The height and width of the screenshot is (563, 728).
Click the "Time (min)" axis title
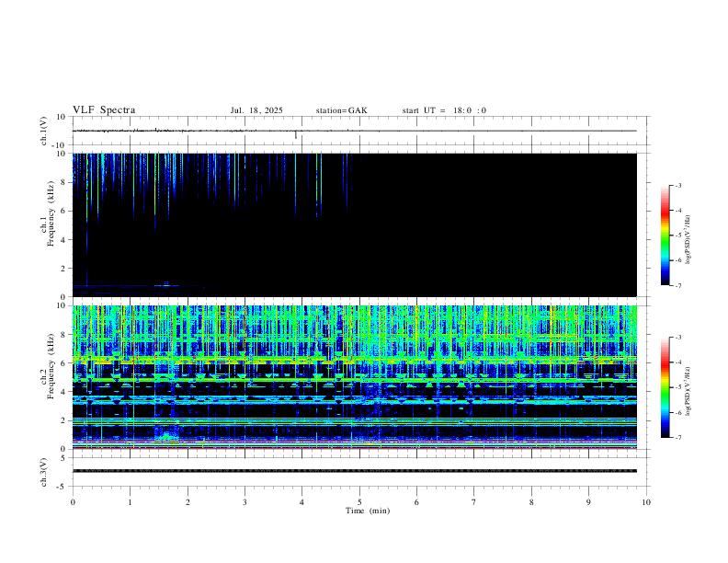(x=368, y=511)
